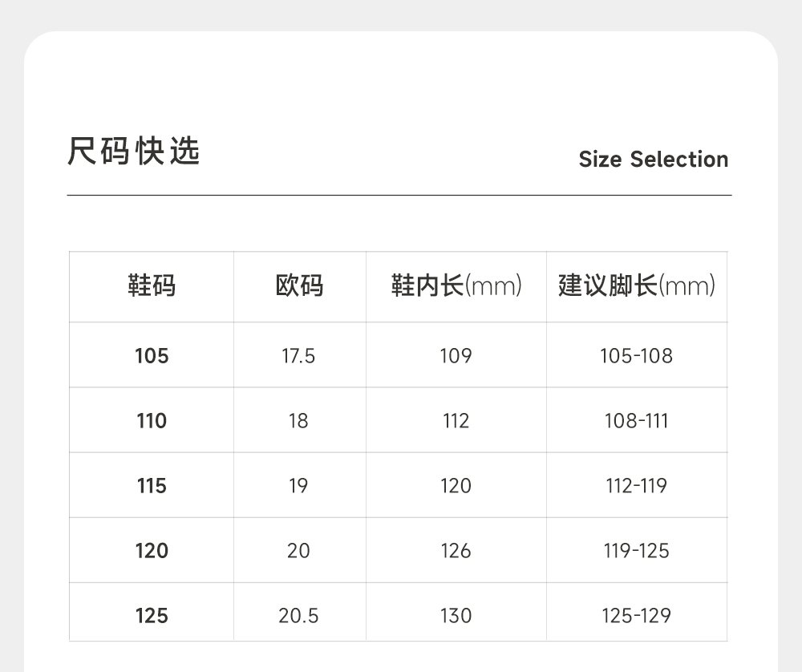Select the inner length 109 cell
The image size is (802, 672).
[456, 355]
